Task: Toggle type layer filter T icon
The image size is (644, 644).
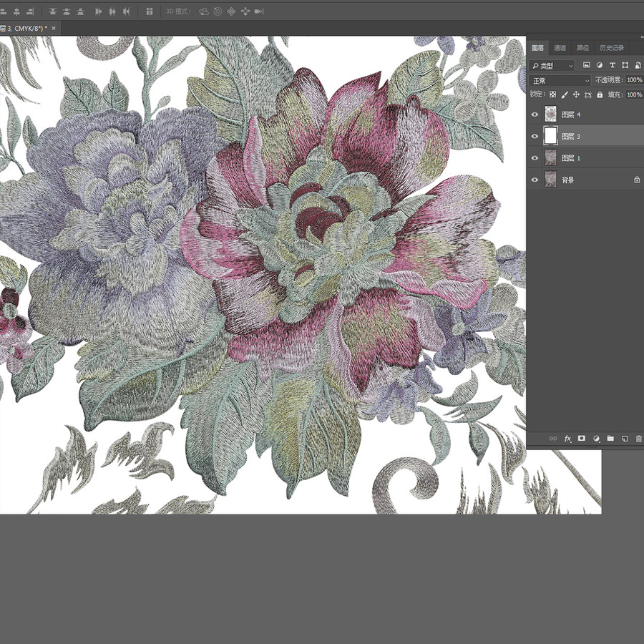Action: (613, 65)
